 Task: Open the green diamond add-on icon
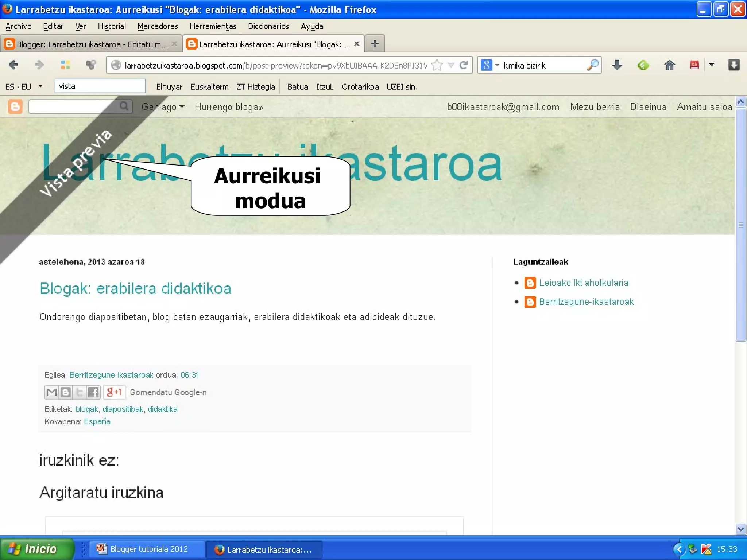click(x=643, y=65)
